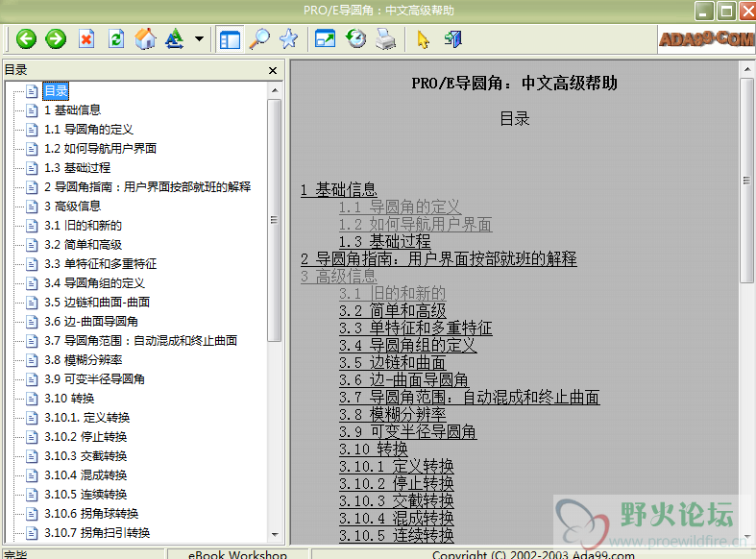Select tree item 3.7 导圆角范围
The width and height of the screenshot is (756, 559).
point(141,341)
